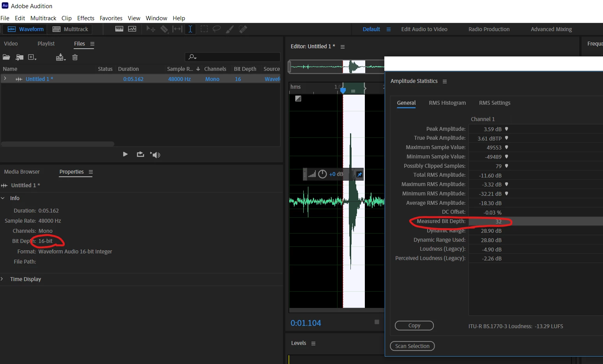Open the RMS Settings tab
603x364 pixels.
click(495, 103)
